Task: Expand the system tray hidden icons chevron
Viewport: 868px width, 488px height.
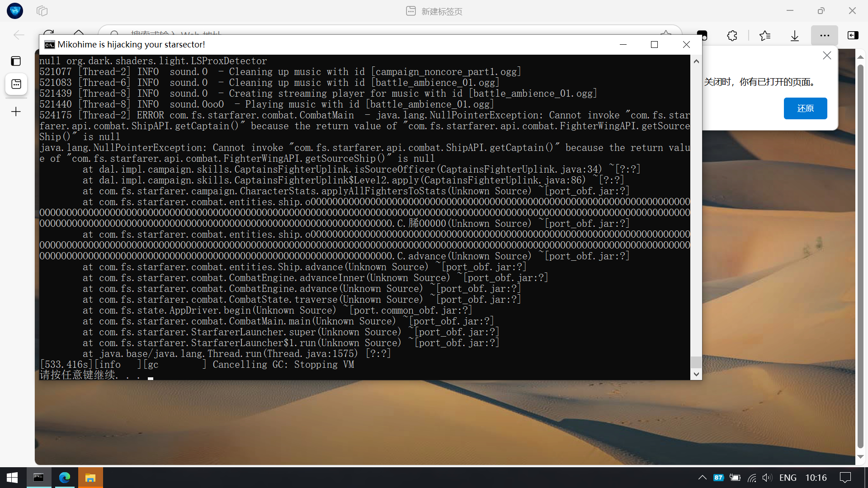Action: point(702,478)
